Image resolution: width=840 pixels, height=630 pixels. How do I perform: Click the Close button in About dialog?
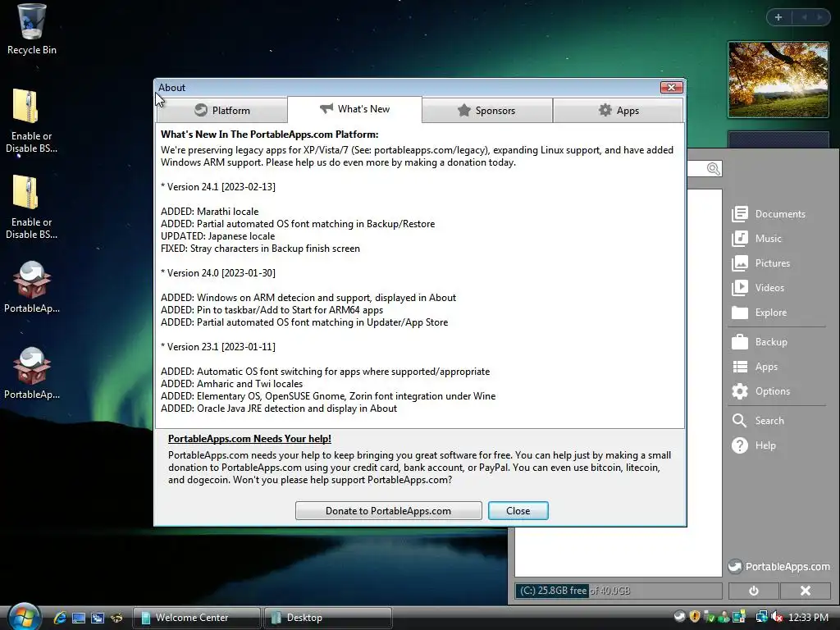point(518,510)
